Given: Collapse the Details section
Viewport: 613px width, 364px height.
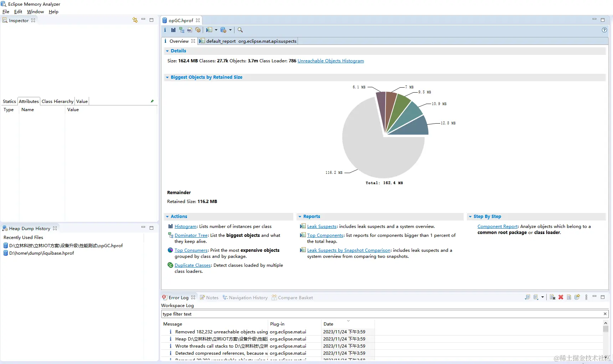Looking at the screenshot, I should tap(167, 51).
